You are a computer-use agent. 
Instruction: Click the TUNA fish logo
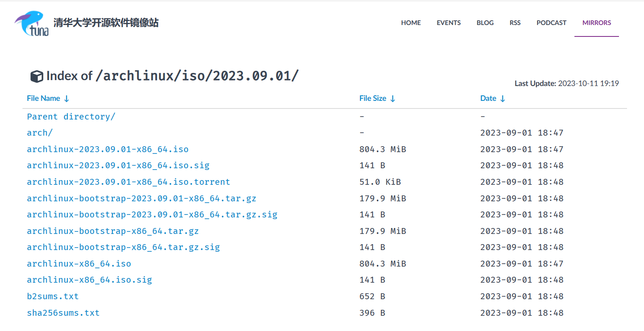click(31, 23)
